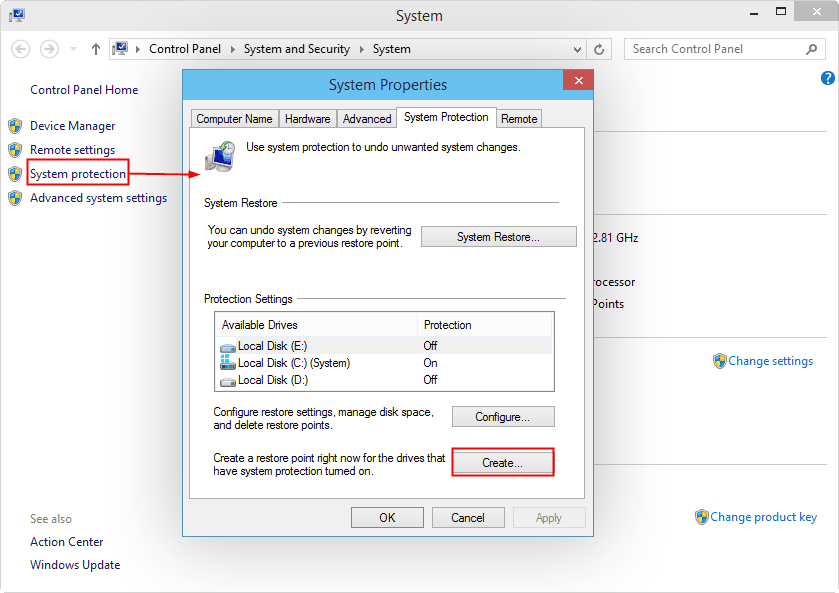
Task: Click the shield icon beside System protection
Action: tap(15, 174)
